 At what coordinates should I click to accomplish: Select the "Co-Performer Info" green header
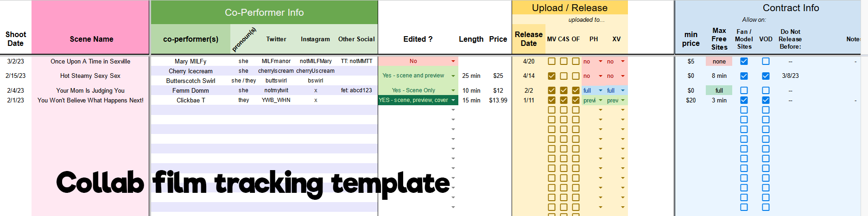coord(264,13)
